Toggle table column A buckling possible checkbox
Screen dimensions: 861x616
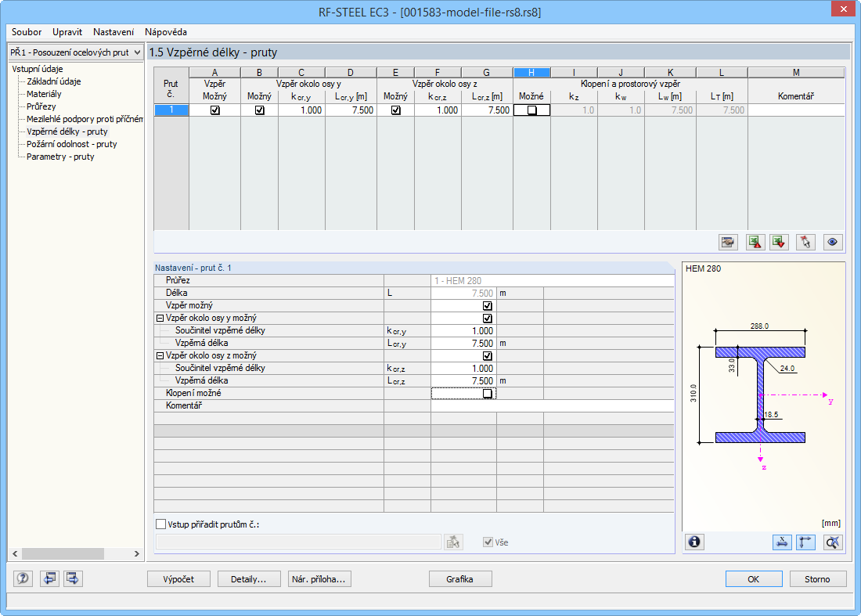tap(214, 110)
